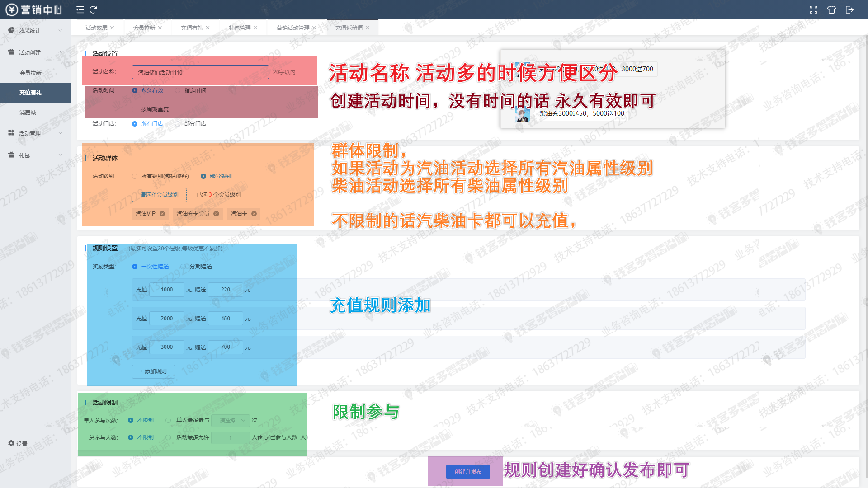
Task: Check the 按周期重复 checkbox
Action: (135, 109)
